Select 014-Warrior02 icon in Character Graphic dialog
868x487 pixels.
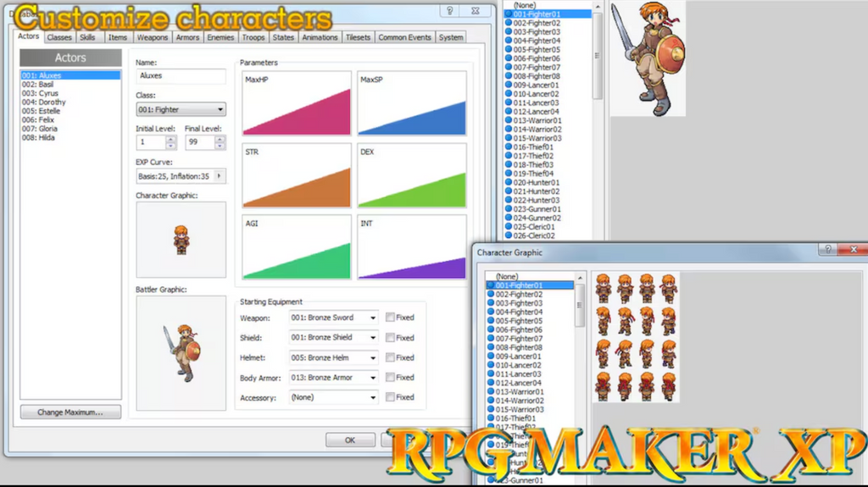click(x=491, y=400)
